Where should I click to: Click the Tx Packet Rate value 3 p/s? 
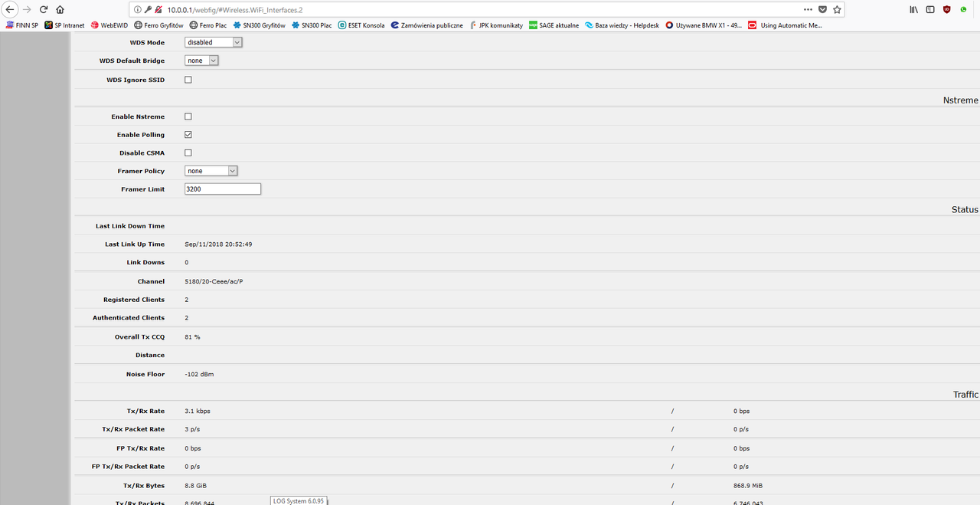tap(192, 429)
